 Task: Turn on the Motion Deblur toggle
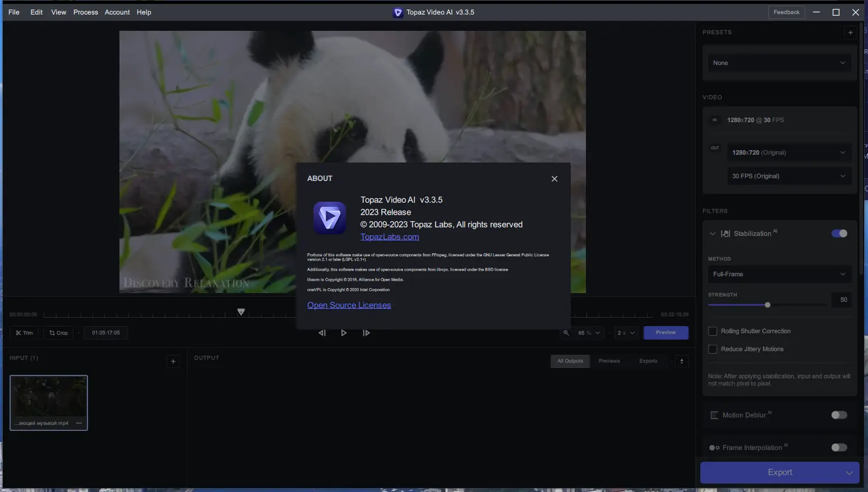839,415
